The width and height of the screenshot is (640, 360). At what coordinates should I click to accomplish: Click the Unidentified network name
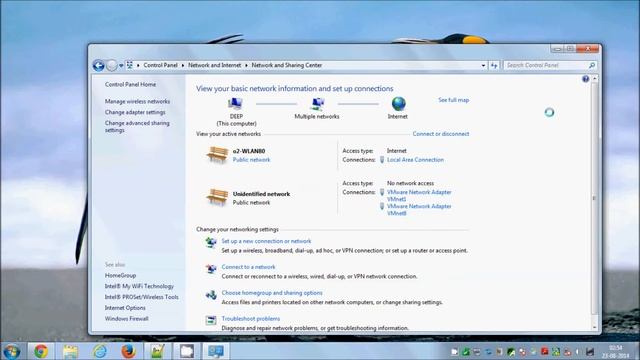[x=261, y=194]
